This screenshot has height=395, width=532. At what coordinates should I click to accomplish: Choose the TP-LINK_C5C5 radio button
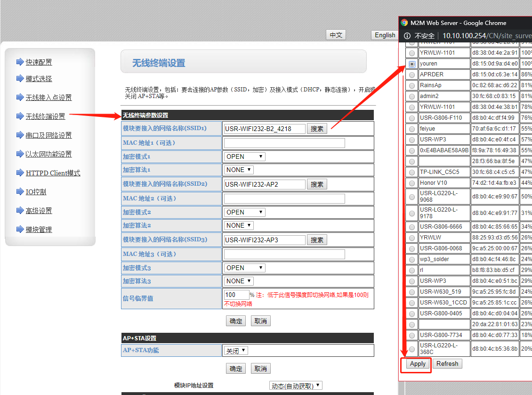[x=412, y=172]
